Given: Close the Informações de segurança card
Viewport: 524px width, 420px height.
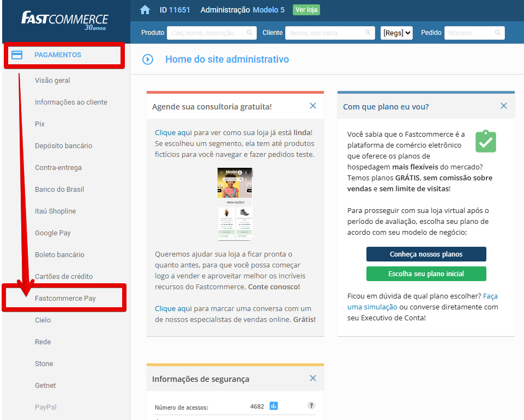Looking at the screenshot, I should click(313, 378).
